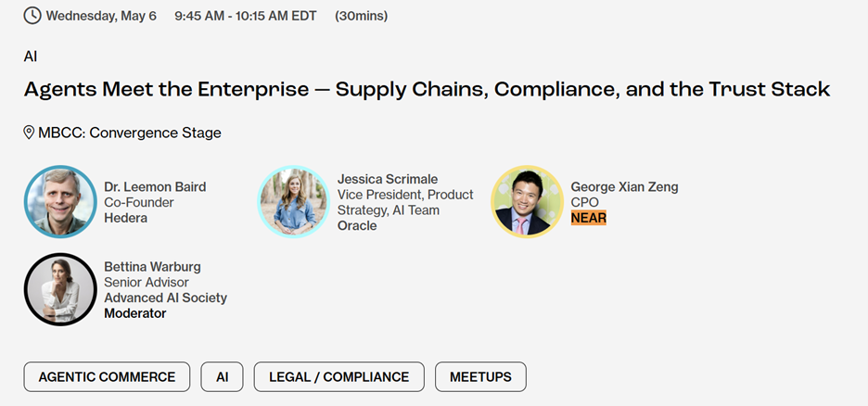Click the Oracle company name
This screenshot has height=406, width=868.
click(x=357, y=225)
